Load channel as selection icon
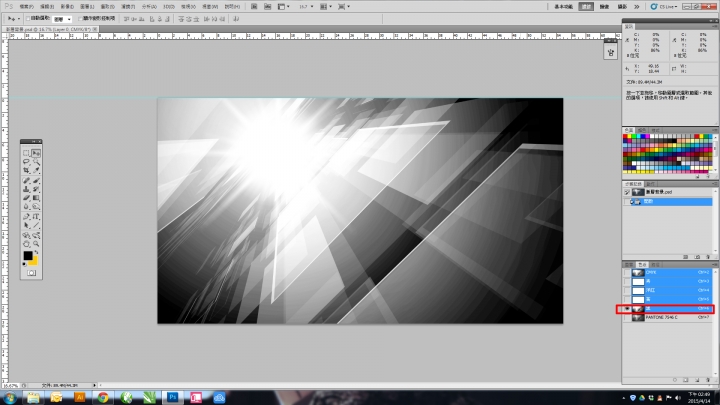The image size is (720, 405). 675,380
